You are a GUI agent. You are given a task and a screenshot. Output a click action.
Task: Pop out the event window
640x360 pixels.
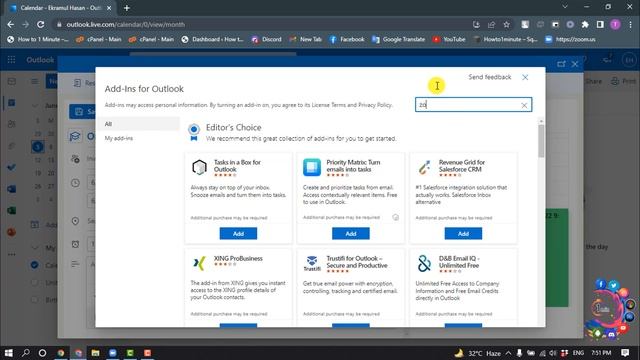pyautogui.click(x=561, y=64)
